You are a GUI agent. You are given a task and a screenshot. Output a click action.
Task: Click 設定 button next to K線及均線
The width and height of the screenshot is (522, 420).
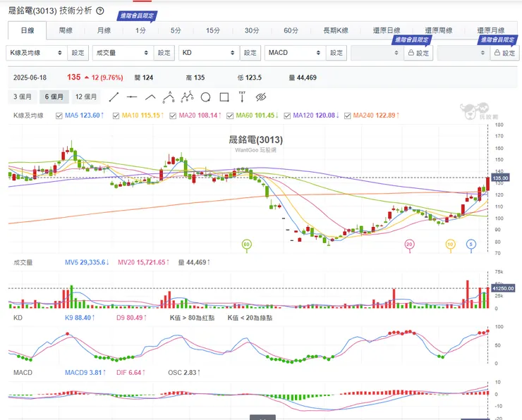tap(78, 53)
